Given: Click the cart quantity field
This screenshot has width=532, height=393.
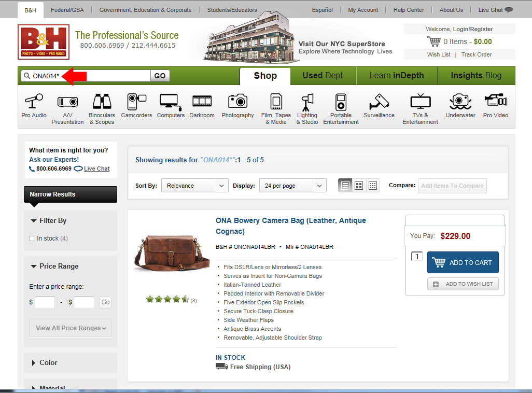Looking at the screenshot, I should [417, 257].
